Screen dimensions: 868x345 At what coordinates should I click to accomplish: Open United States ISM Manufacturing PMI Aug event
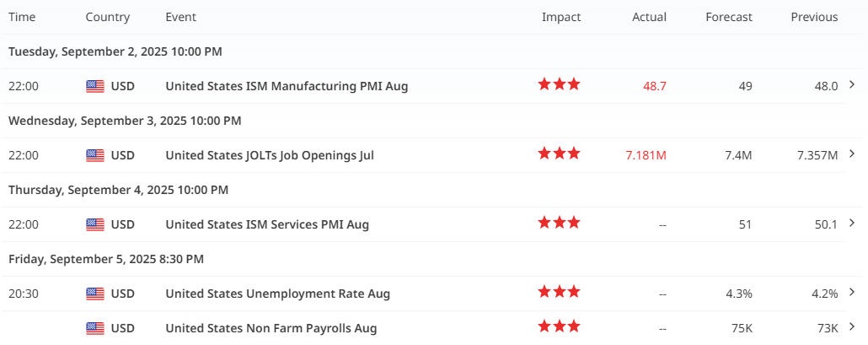287,86
